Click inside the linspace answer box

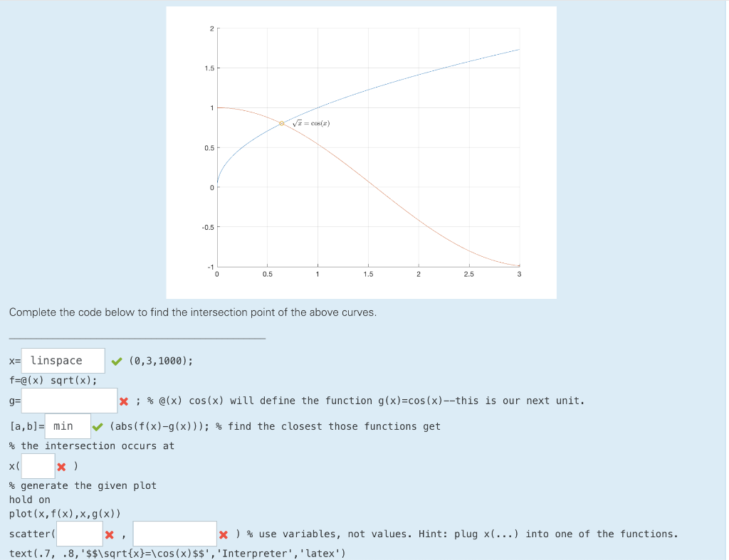[x=63, y=360]
